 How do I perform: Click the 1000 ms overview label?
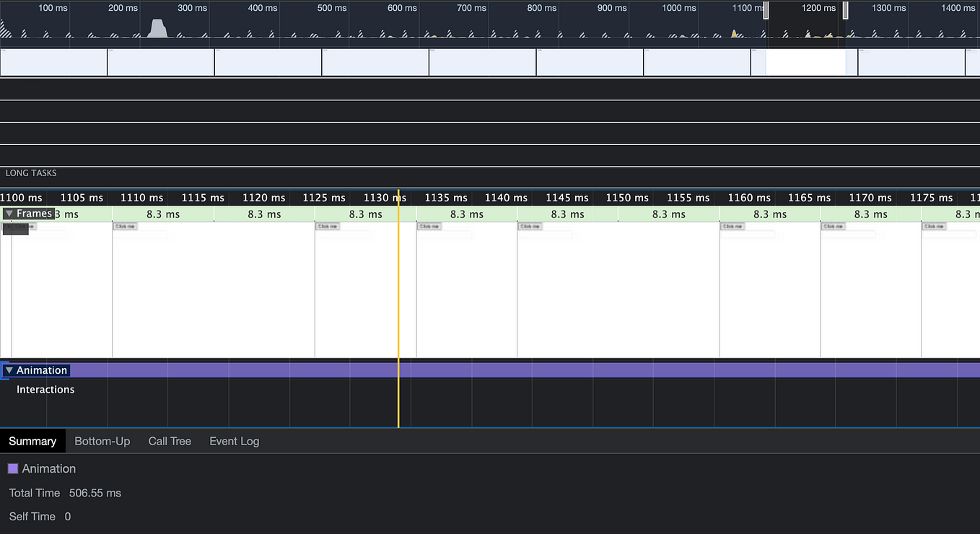pyautogui.click(x=679, y=8)
